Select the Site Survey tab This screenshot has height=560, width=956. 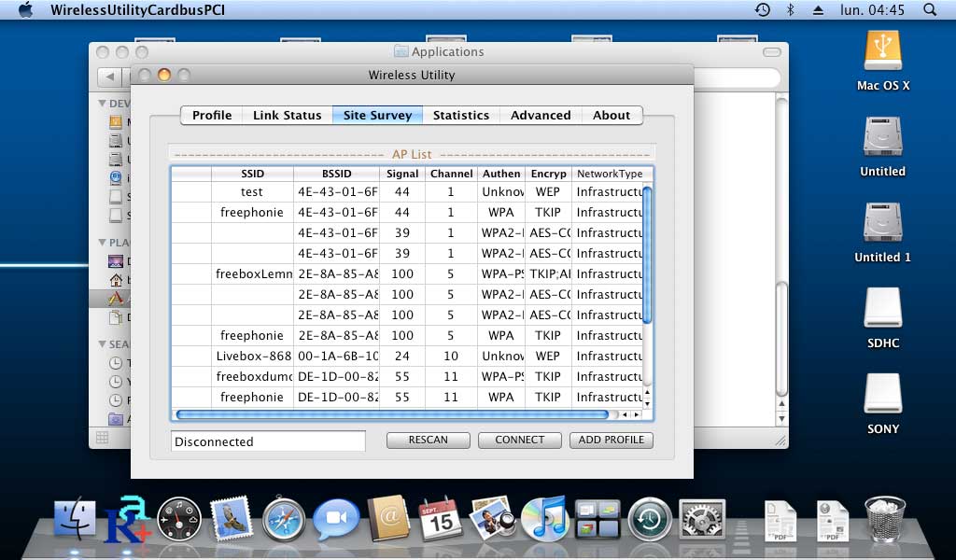coord(377,115)
